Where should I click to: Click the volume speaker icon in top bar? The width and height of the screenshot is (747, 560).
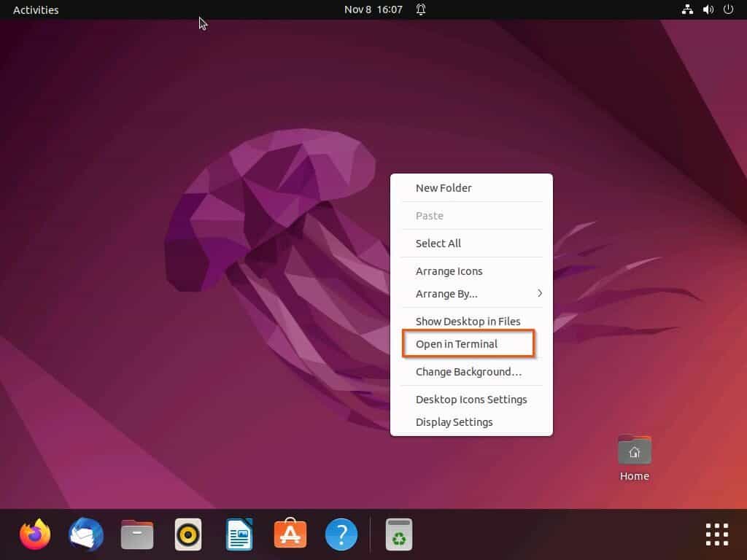[x=708, y=9]
